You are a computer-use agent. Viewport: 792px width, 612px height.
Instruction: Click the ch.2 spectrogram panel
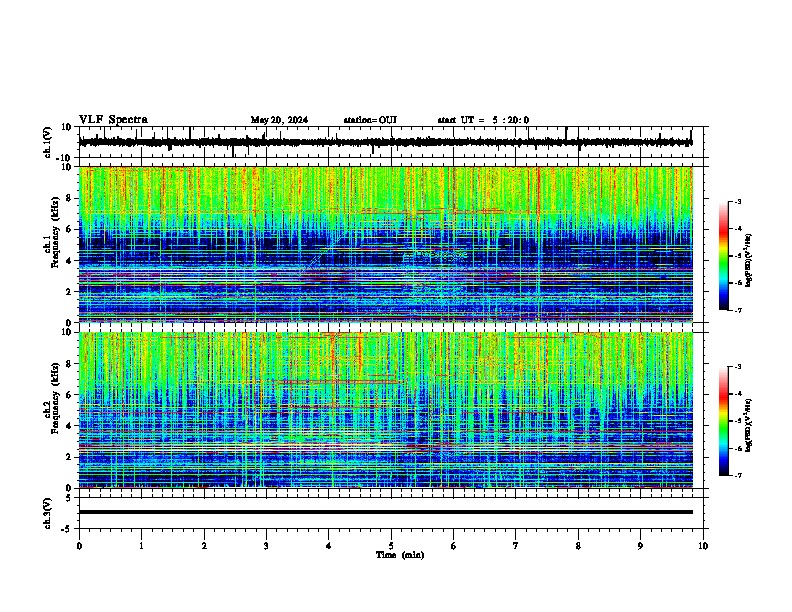386,410
